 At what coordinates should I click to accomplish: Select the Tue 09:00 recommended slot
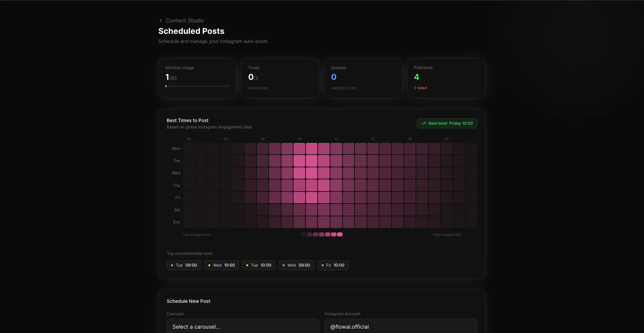[x=184, y=265]
